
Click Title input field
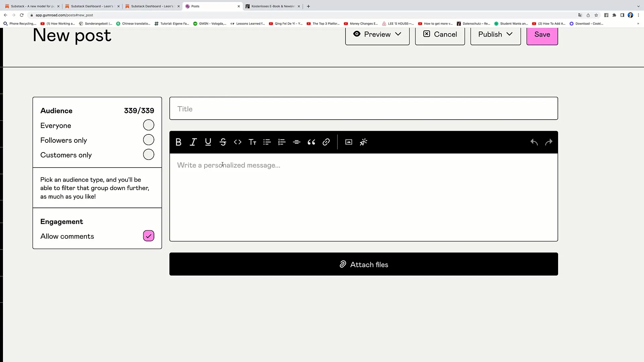coord(364,109)
